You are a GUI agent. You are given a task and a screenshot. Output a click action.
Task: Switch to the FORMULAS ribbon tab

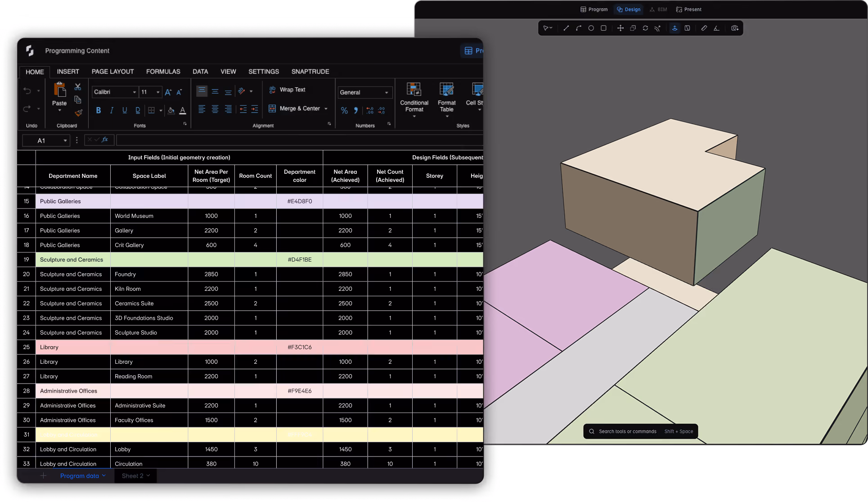(x=163, y=72)
